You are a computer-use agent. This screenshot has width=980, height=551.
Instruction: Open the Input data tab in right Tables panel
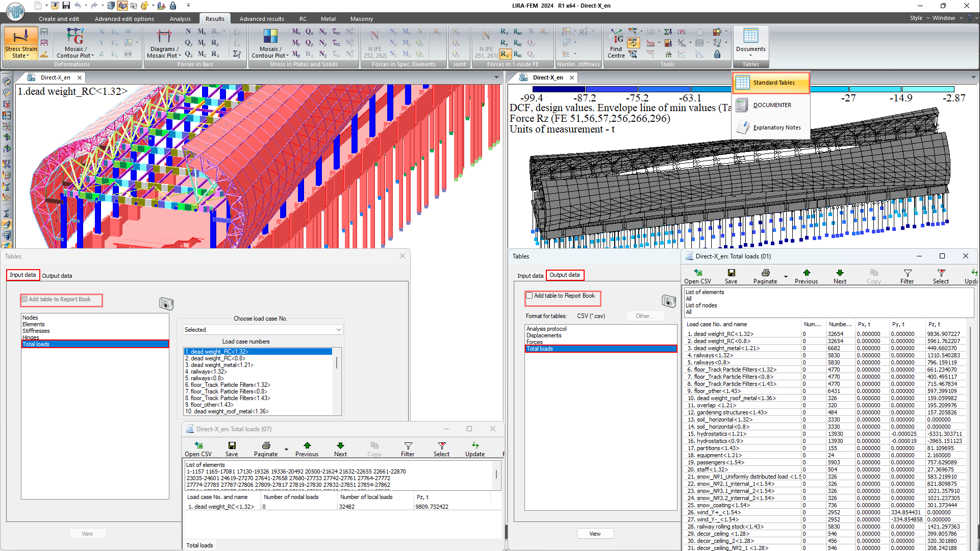pyautogui.click(x=530, y=275)
